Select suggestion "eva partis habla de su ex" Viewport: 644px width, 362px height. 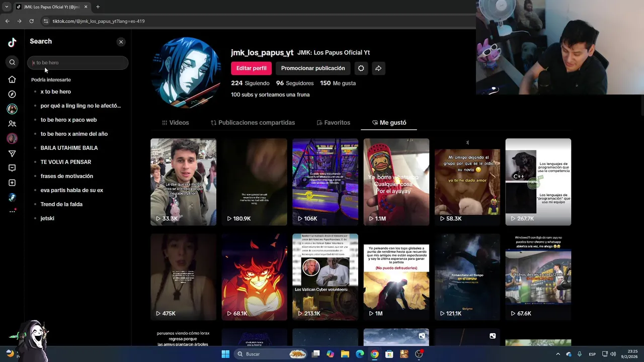pyautogui.click(x=72, y=190)
